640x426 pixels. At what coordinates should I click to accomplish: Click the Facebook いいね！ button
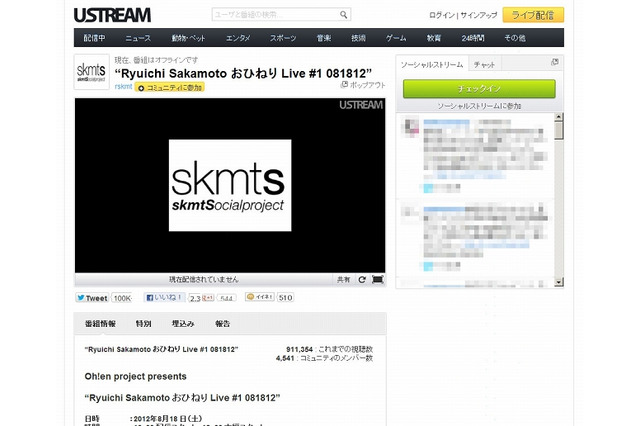[x=165, y=297]
